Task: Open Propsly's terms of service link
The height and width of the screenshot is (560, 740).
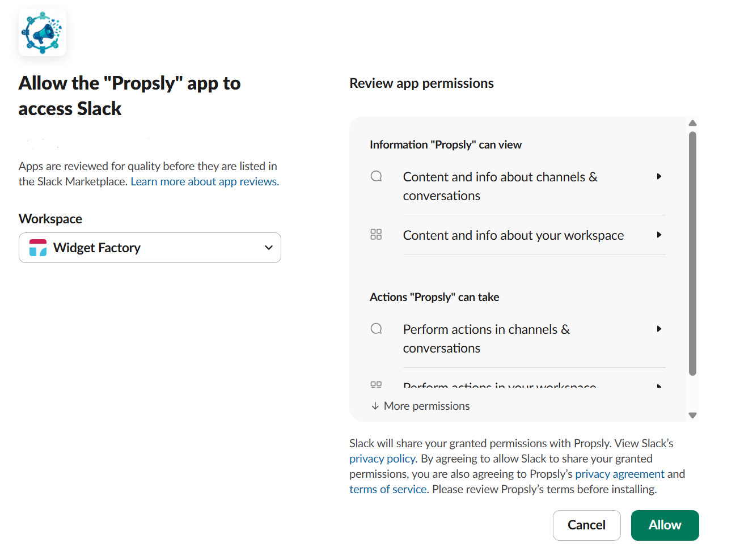Action: pos(388,489)
